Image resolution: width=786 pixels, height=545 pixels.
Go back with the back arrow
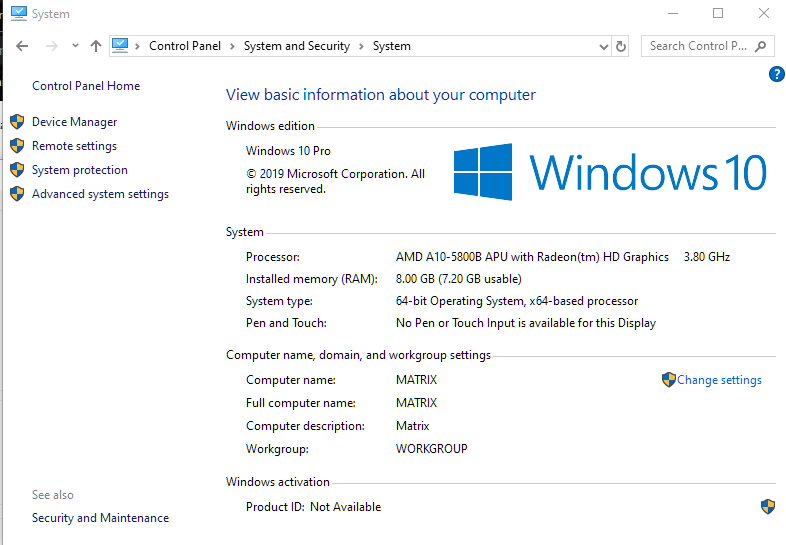[x=22, y=46]
